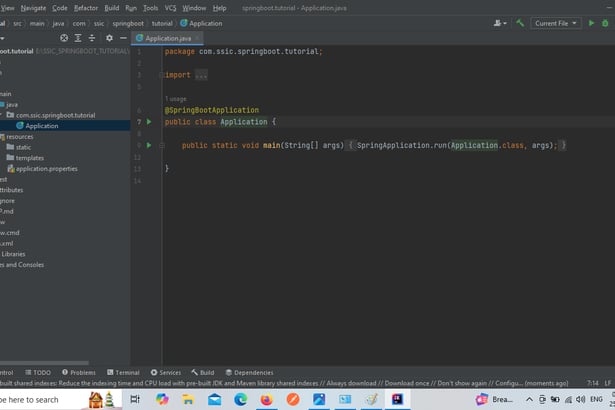Viewport: 615px width, 410px height.
Task: Click the run gutter icon beside main method
Action: [149, 145]
